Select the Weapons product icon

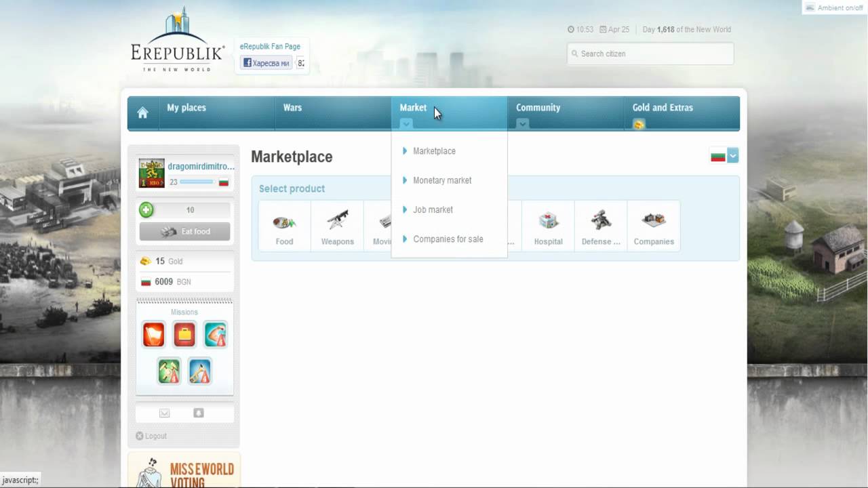(337, 226)
